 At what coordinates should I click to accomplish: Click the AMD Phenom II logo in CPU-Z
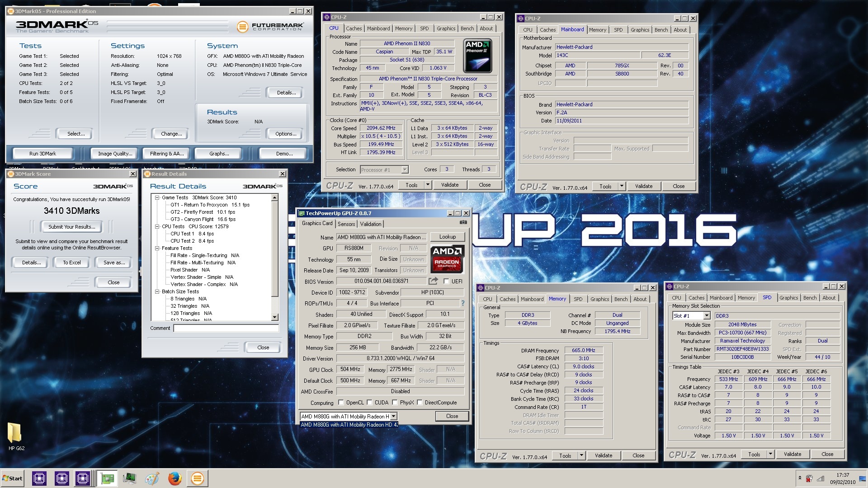[x=478, y=56]
